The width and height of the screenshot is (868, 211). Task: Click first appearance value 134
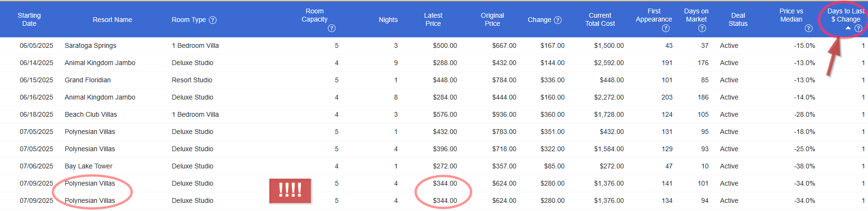click(x=667, y=201)
